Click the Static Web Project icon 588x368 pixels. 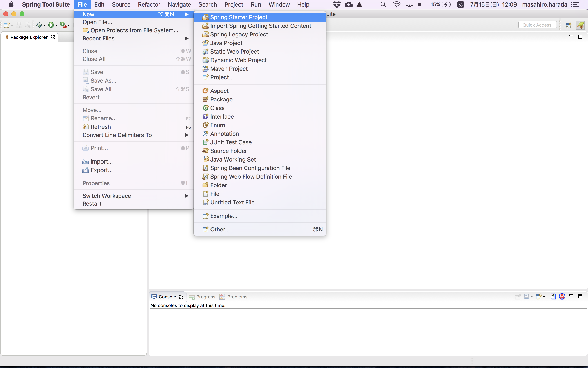pos(205,52)
